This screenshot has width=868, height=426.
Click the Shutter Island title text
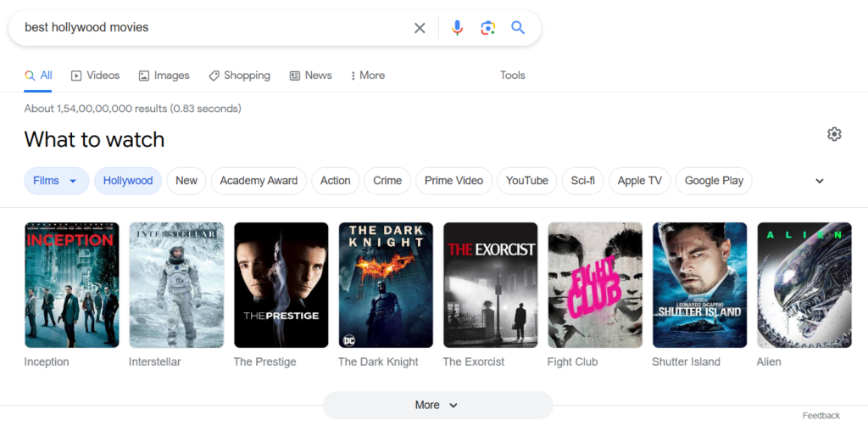click(x=686, y=362)
